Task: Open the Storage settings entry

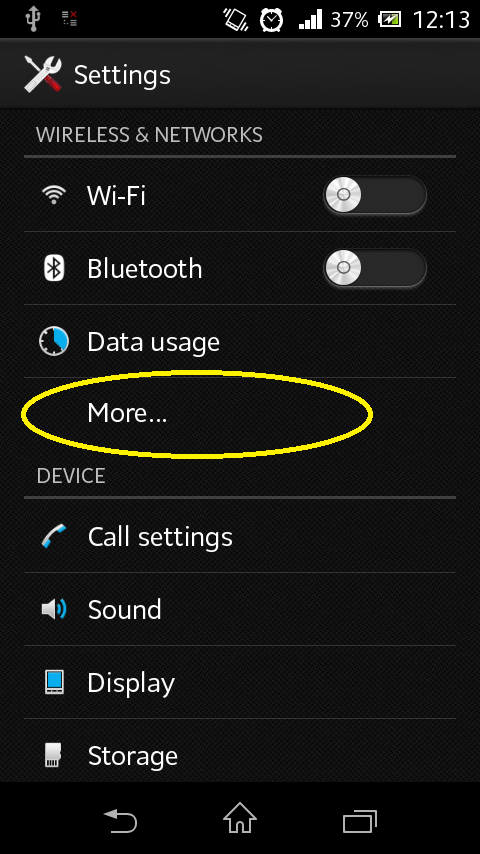Action: [240, 752]
